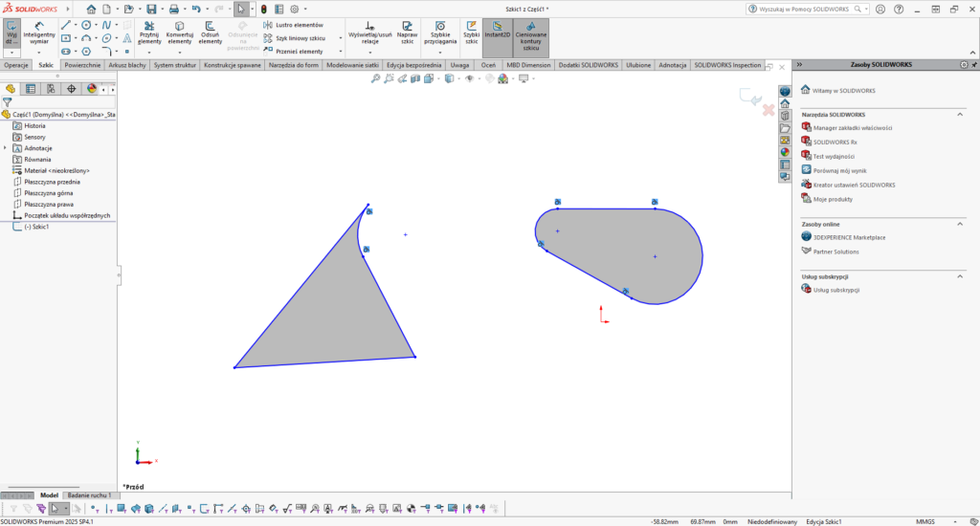Viewport: 980px width, 526px height.
Task: Expand the Adnotacje tree node
Action: 5,148
